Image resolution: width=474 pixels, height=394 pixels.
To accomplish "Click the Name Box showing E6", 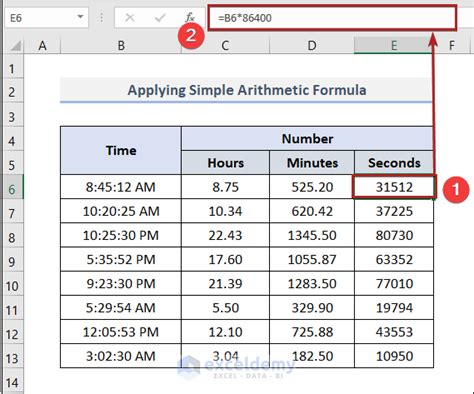I will point(46,18).
